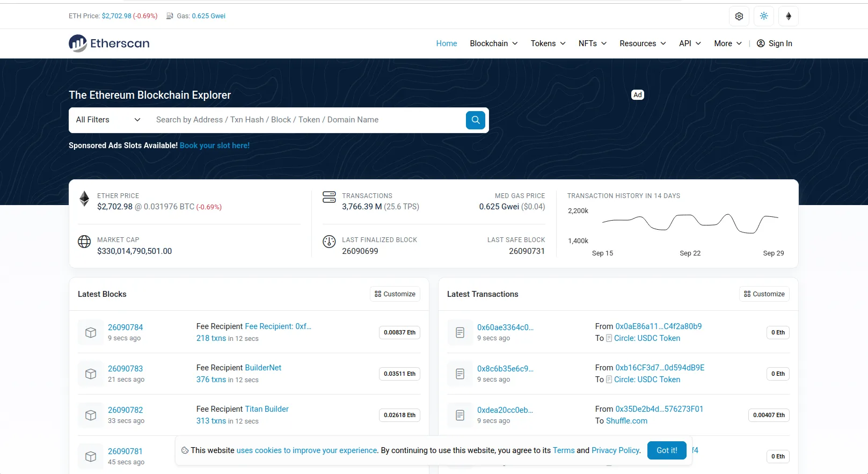Expand the API menu
The height and width of the screenshot is (474, 868).
[x=690, y=43]
